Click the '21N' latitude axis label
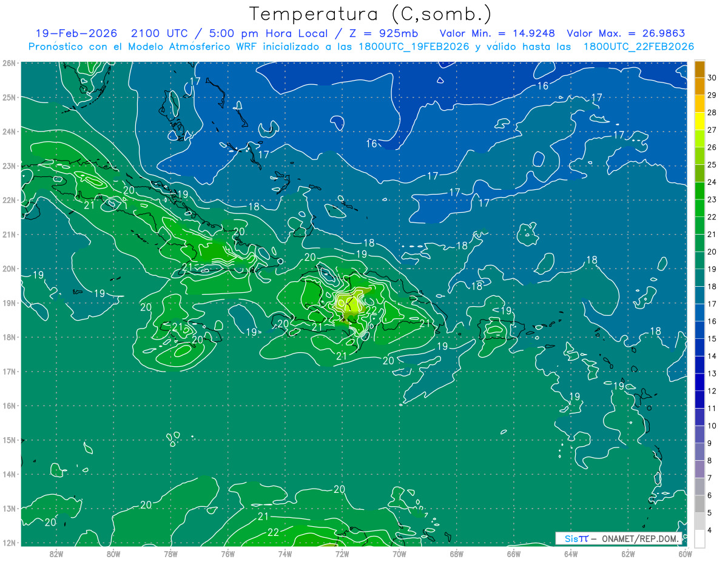728x562 pixels. coord(8,234)
